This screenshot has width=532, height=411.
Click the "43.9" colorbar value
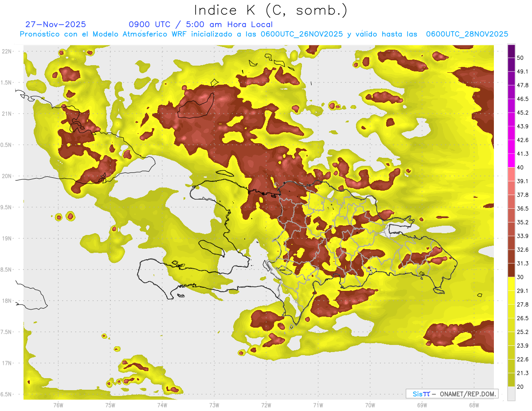[523, 126]
